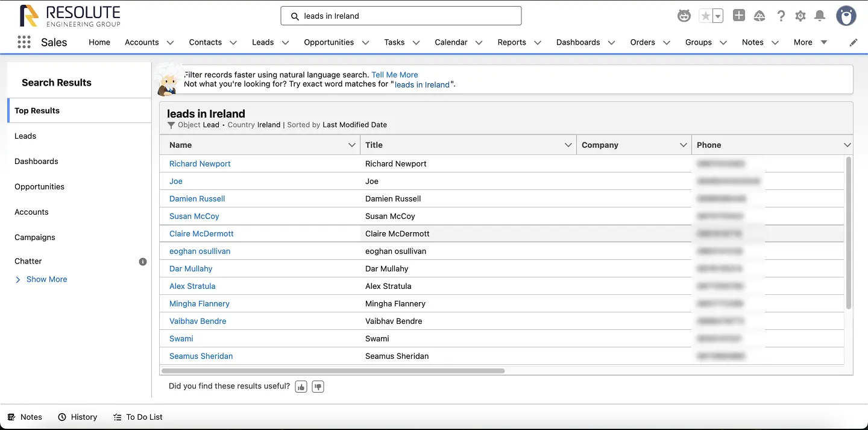
Task: Click the notifications bell icon
Action: point(820,16)
